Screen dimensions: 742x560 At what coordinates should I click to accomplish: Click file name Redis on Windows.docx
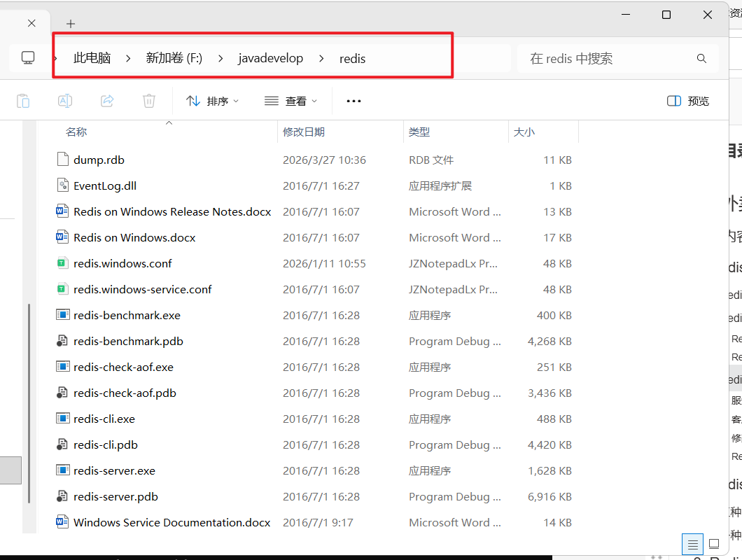[x=134, y=237]
